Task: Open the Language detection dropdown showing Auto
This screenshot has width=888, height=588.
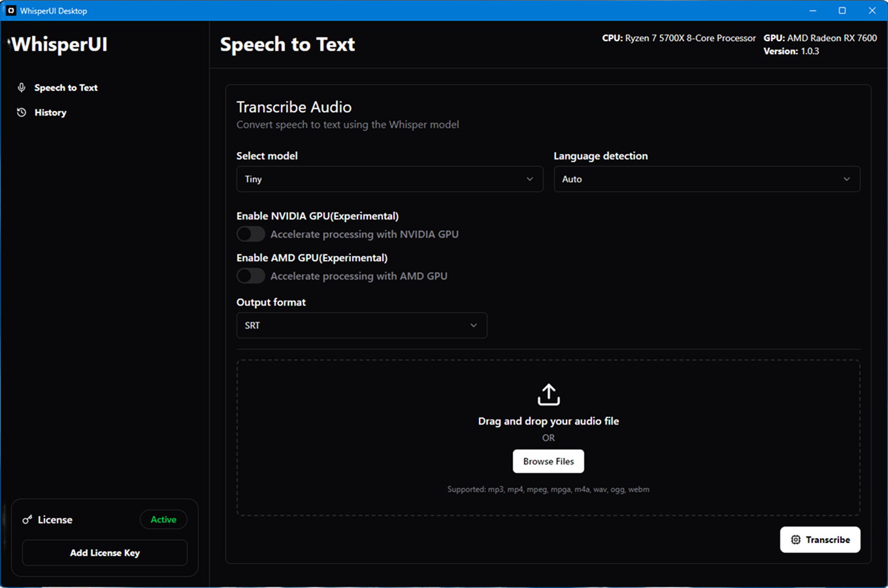Action: click(707, 179)
